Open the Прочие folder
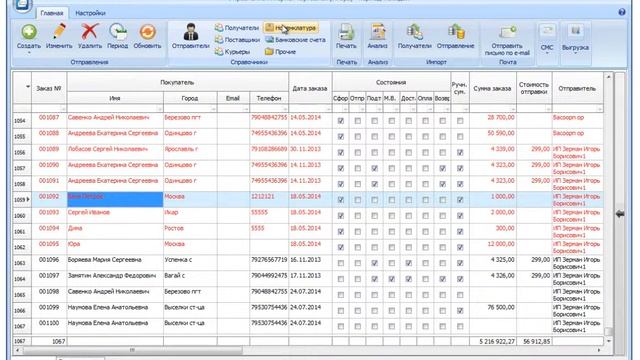Image resolution: width=640 pixels, height=360 pixels. pos(280,51)
